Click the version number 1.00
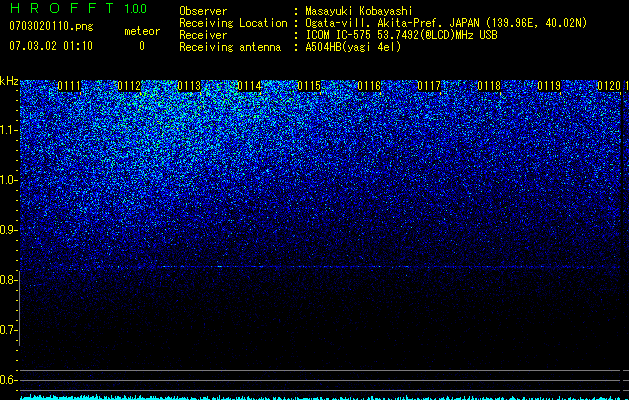The height and width of the screenshot is (400, 629). coord(136,9)
